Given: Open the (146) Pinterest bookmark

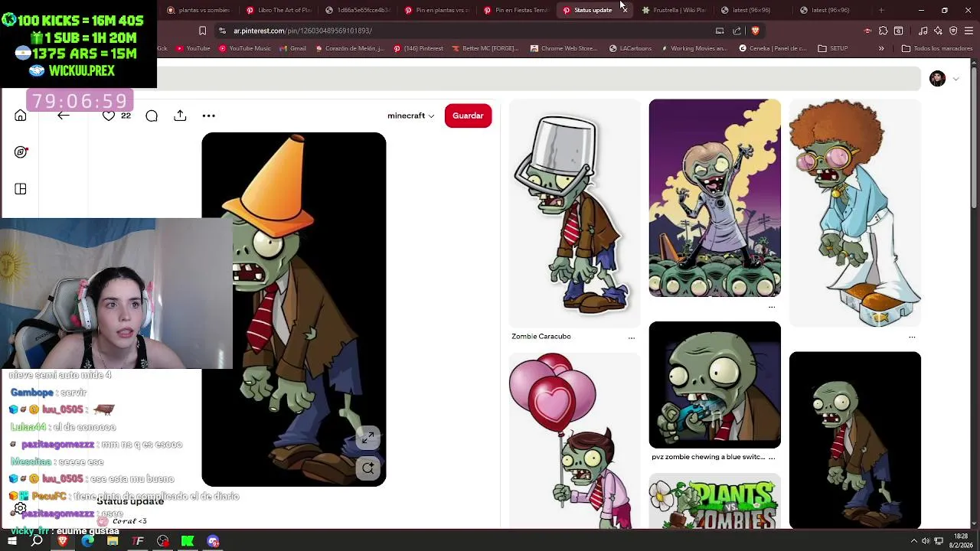Looking at the screenshot, I should point(418,48).
